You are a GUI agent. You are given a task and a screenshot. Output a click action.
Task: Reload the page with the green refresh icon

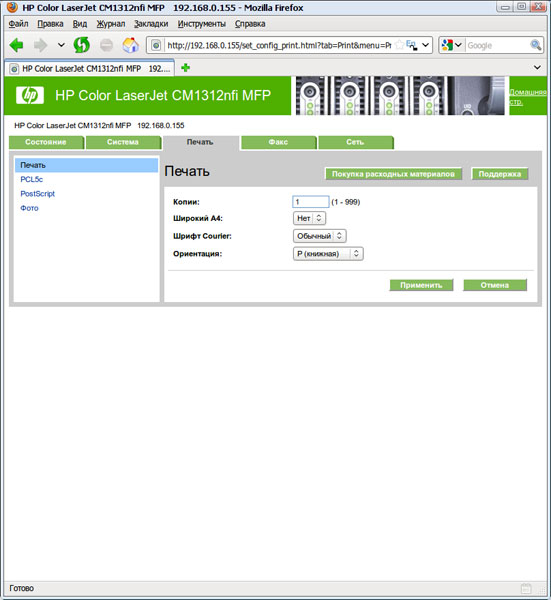click(x=82, y=45)
